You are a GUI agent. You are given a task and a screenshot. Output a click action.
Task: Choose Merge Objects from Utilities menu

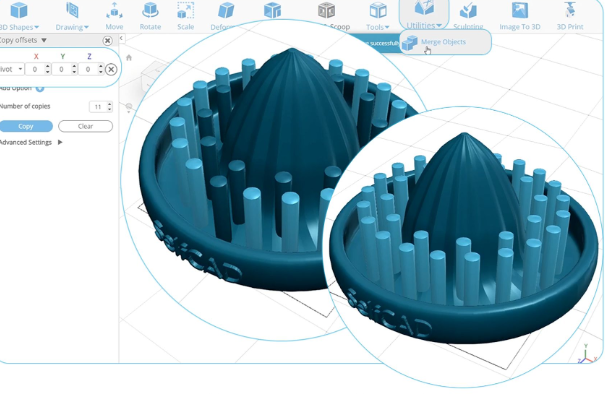pyautogui.click(x=445, y=42)
